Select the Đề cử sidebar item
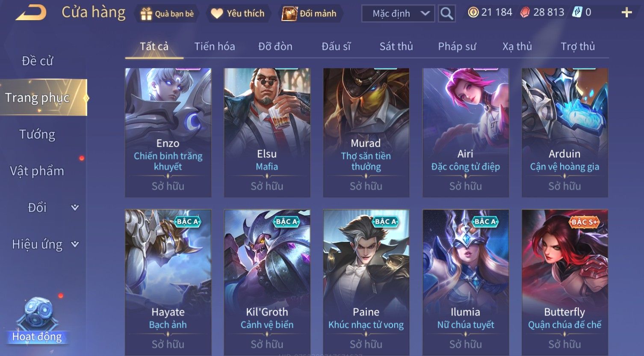644x356 pixels. [x=37, y=61]
